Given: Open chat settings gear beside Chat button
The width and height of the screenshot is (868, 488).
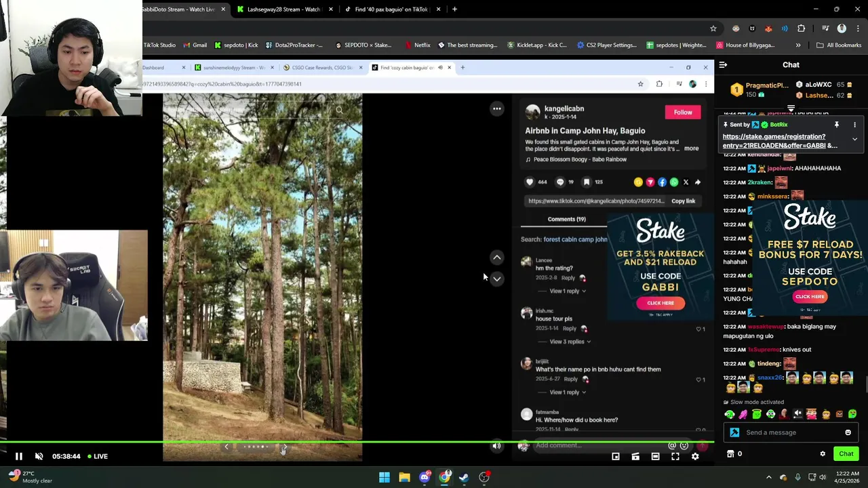Looking at the screenshot, I should click(x=823, y=454).
